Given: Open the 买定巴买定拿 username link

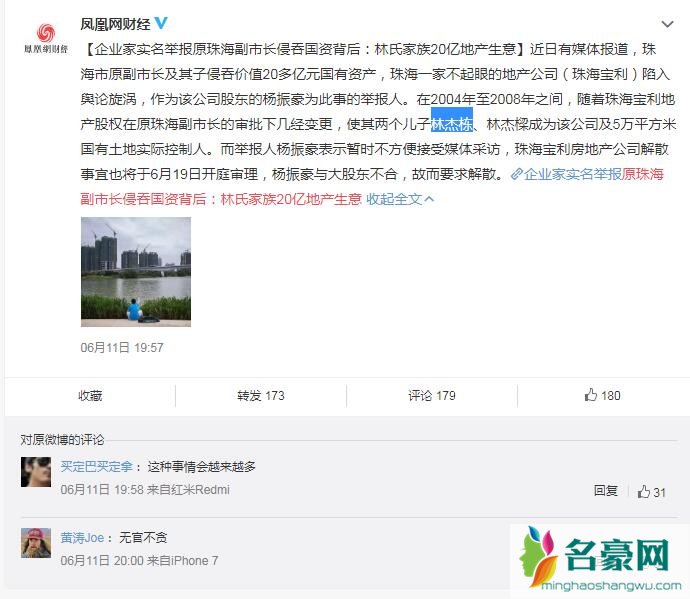Looking at the screenshot, I should [96, 466].
